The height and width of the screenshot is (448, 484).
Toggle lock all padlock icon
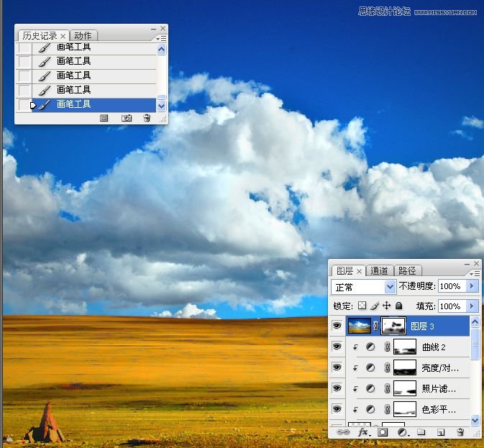pyautogui.click(x=399, y=306)
